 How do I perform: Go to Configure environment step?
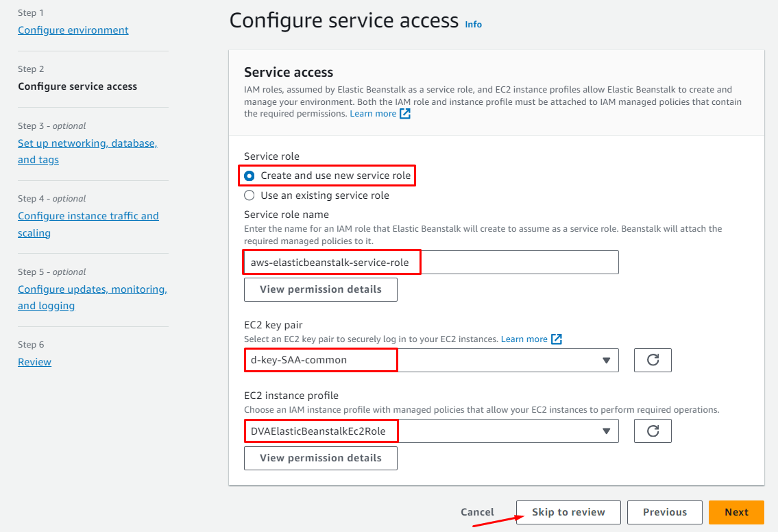[73, 30]
